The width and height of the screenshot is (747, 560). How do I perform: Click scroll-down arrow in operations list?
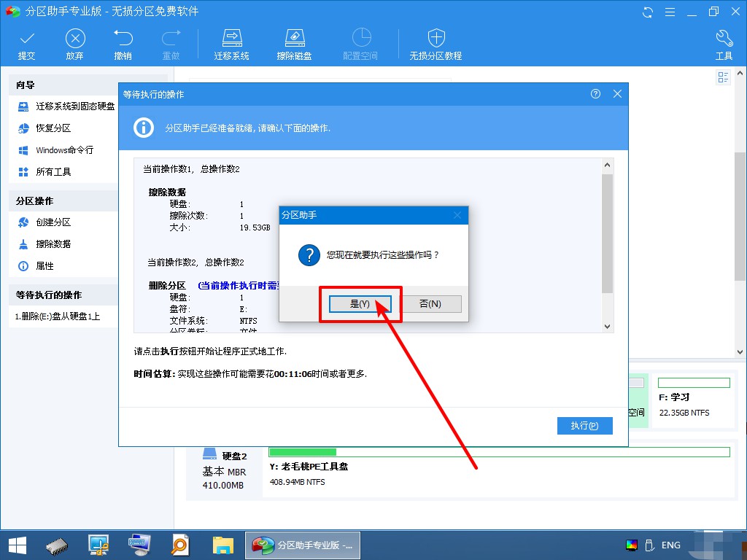607,326
